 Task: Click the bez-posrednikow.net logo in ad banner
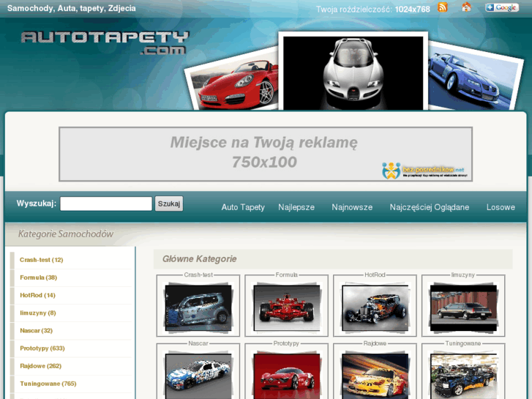[x=424, y=171]
